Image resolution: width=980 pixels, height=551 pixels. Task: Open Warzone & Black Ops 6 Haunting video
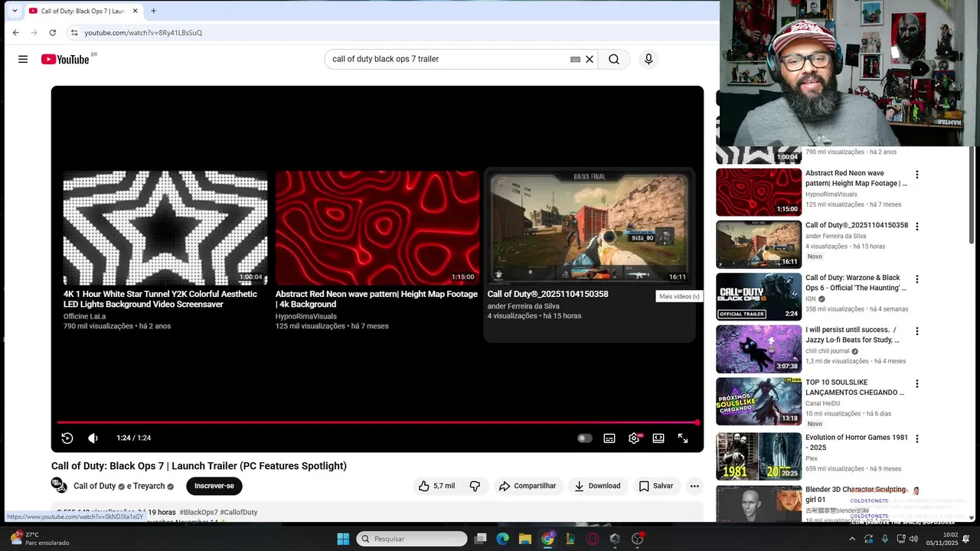pyautogui.click(x=759, y=297)
